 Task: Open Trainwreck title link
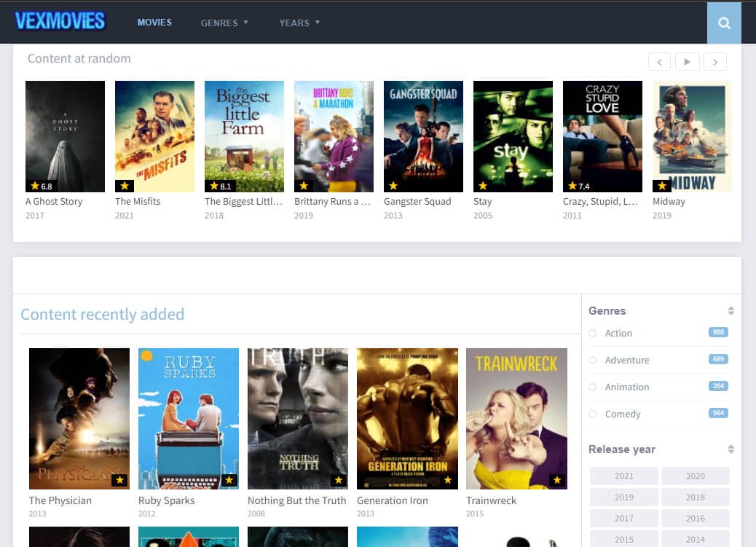492,500
